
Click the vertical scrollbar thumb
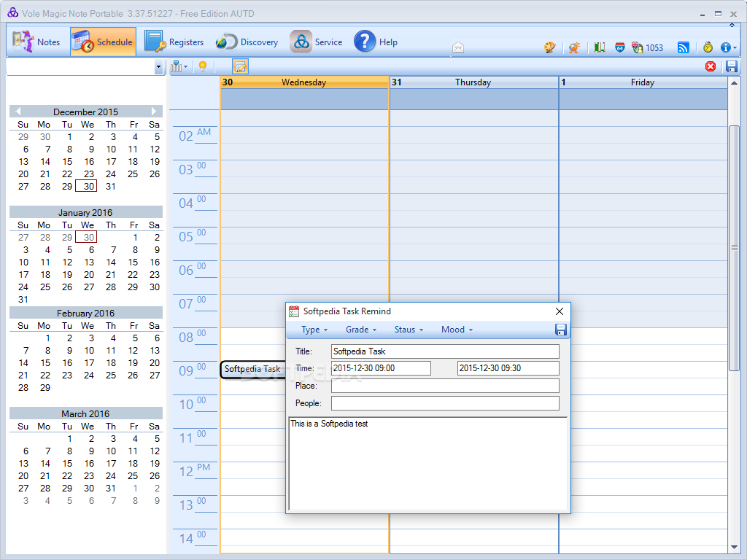tap(734, 248)
